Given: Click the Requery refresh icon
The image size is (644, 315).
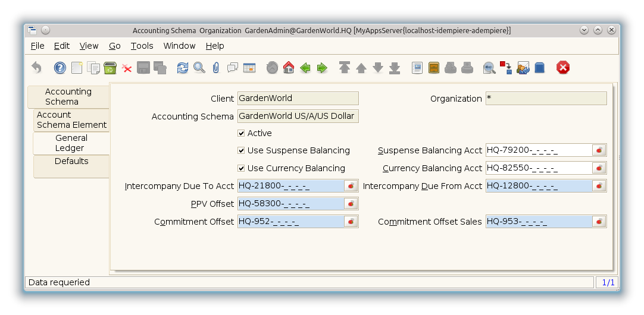Looking at the screenshot, I should (183, 68).
